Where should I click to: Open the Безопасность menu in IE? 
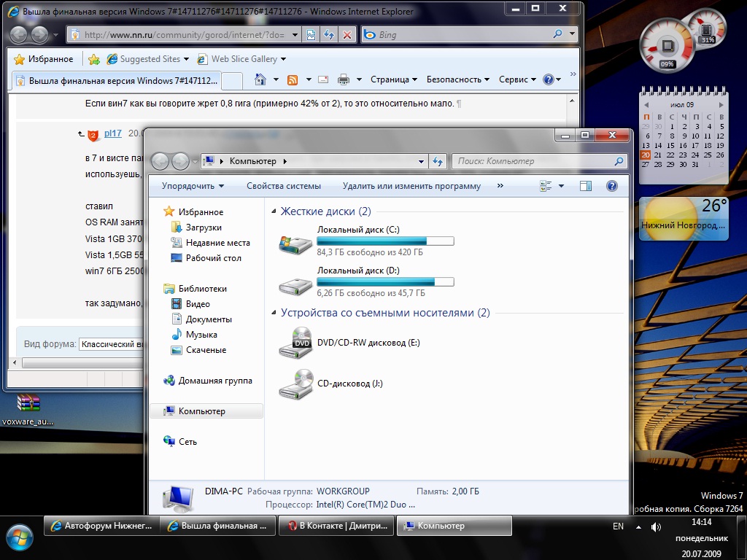point(458,79)
